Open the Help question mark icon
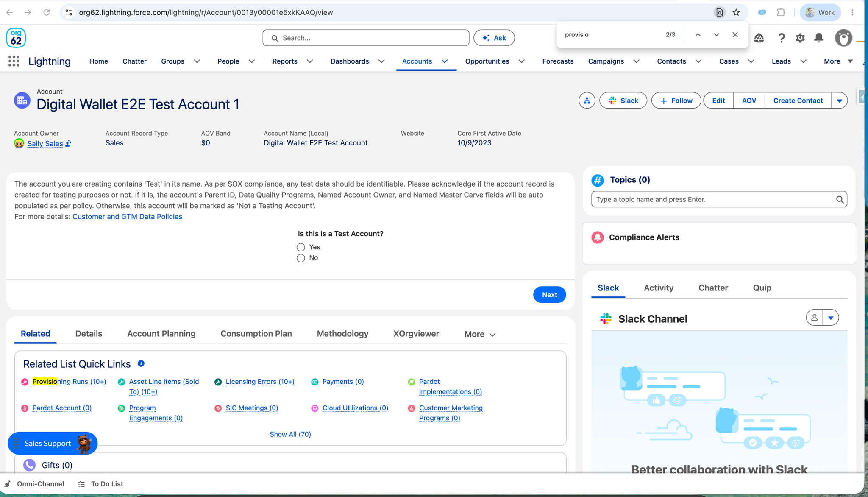 pyautogui.click(x=781, y=38)
